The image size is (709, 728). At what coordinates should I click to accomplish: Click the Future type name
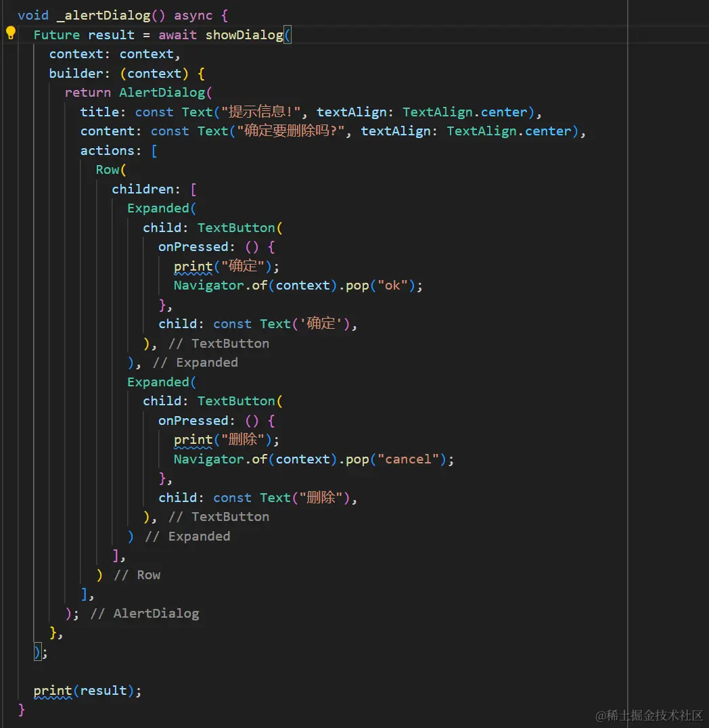(x=57, y=35)
